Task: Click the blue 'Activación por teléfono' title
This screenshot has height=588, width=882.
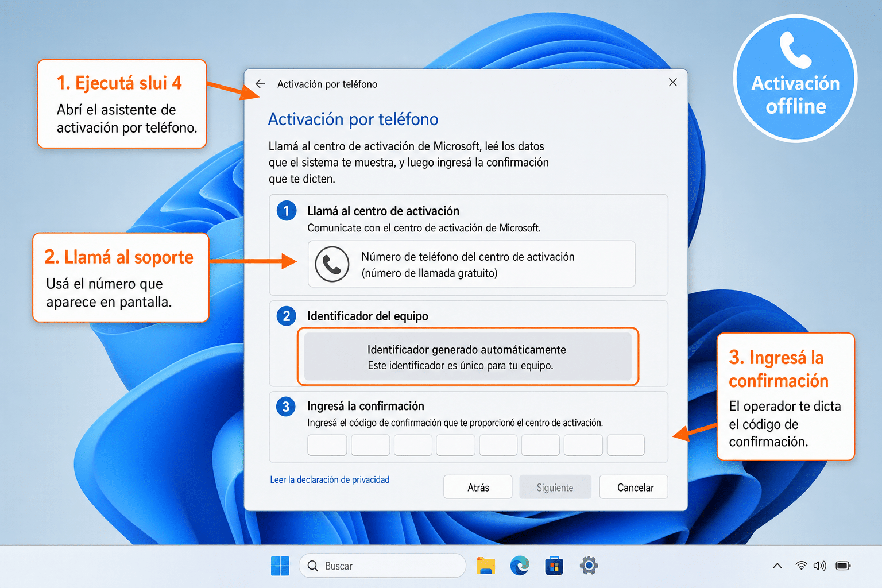Action: click(x=353, y=119)
